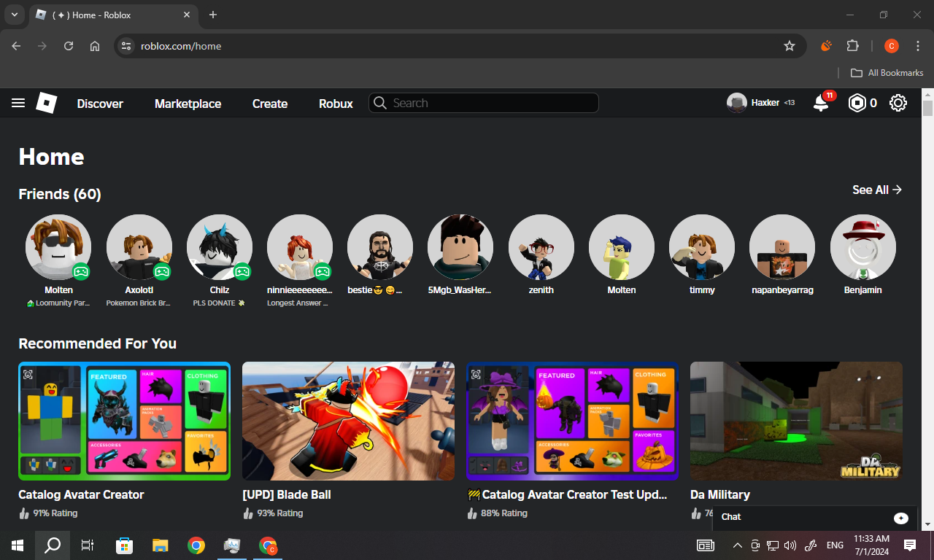Click the 'Da Military' game title

[720, 494]
